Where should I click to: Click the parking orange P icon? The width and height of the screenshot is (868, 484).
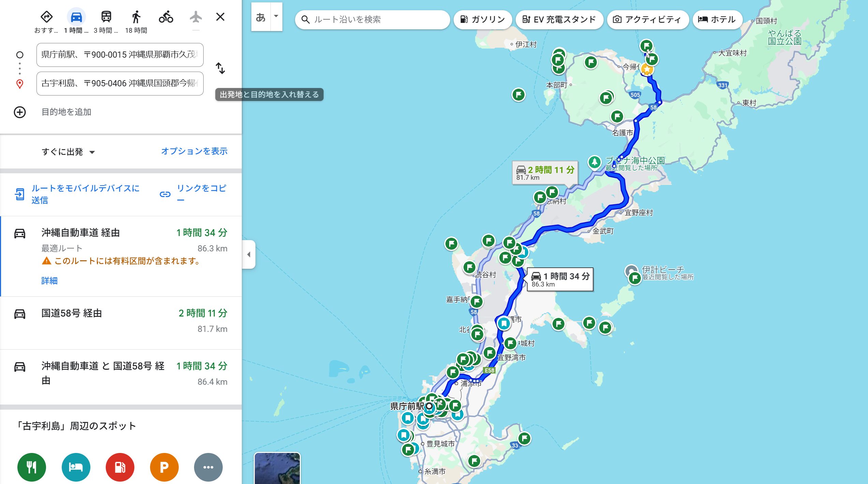164,467
